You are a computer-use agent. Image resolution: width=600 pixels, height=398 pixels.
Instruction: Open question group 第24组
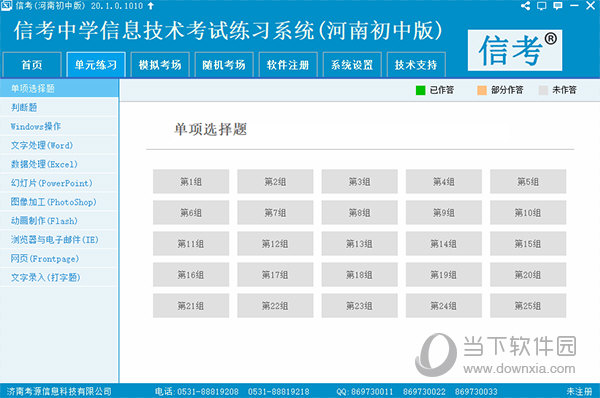(443, 305)
